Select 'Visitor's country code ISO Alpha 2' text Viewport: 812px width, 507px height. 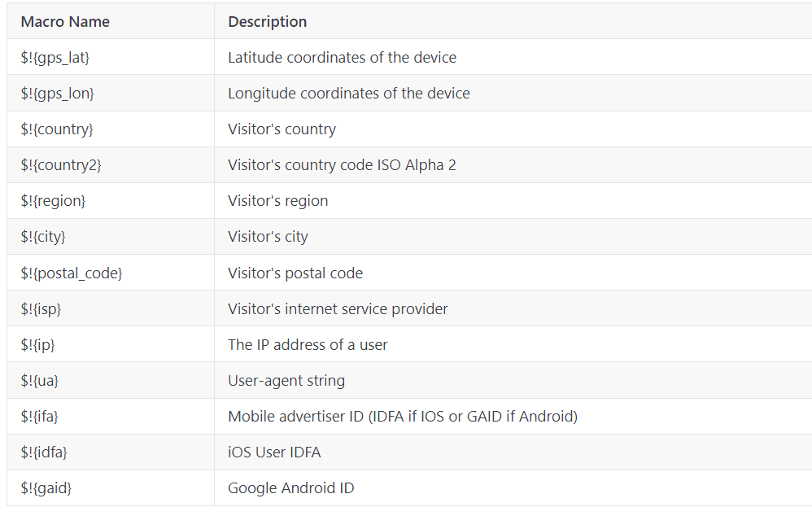[342, 165]
